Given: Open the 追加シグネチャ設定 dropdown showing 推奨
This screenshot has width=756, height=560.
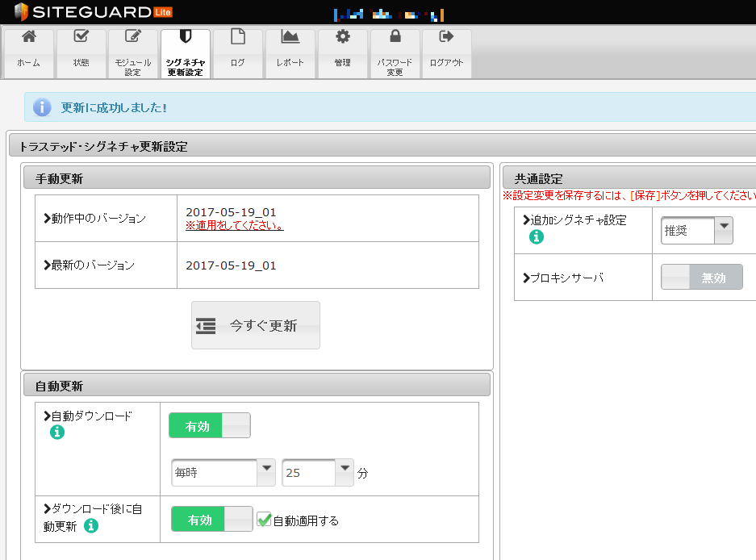Looking at the screenshot, I should coord(695,230).
